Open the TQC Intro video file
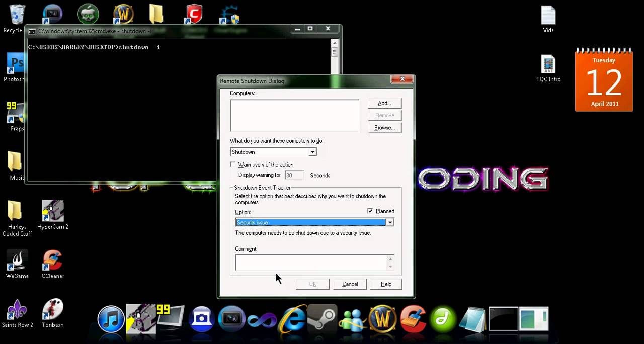The width and height of the screenshot is (644, 344). [x=548, y=66]
